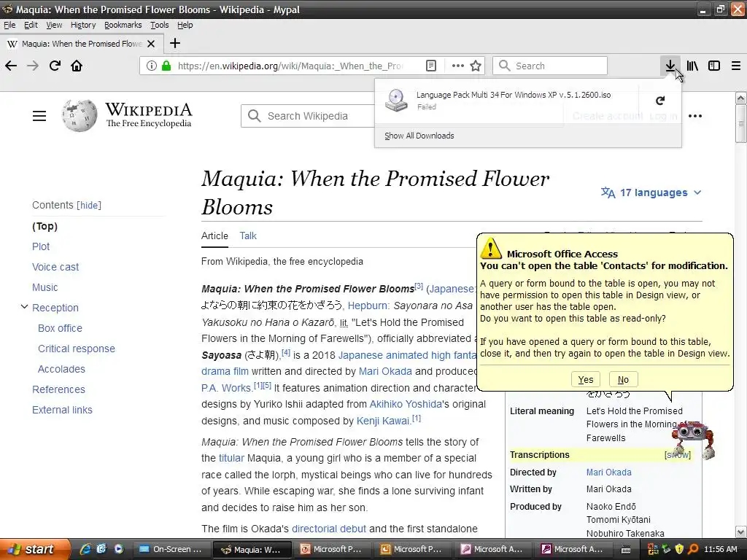Click Yes in the Access dialog

[x=586, y=379]
